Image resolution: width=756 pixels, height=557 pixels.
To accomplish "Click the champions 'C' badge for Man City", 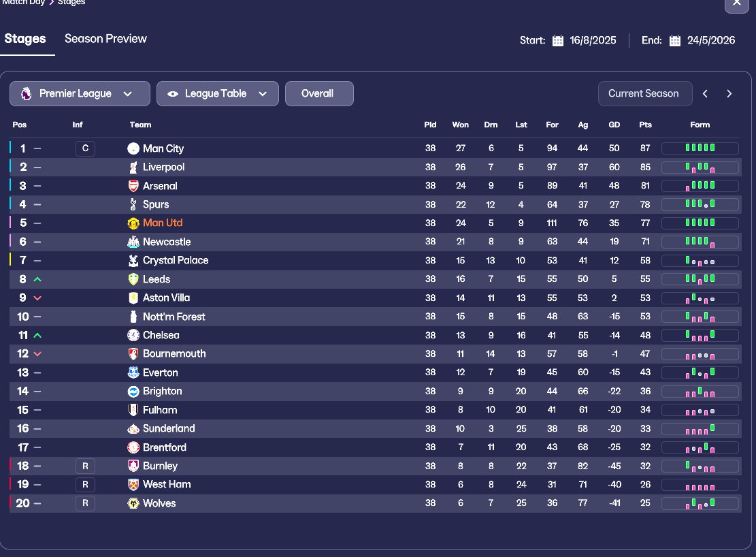I will point(85,148).
